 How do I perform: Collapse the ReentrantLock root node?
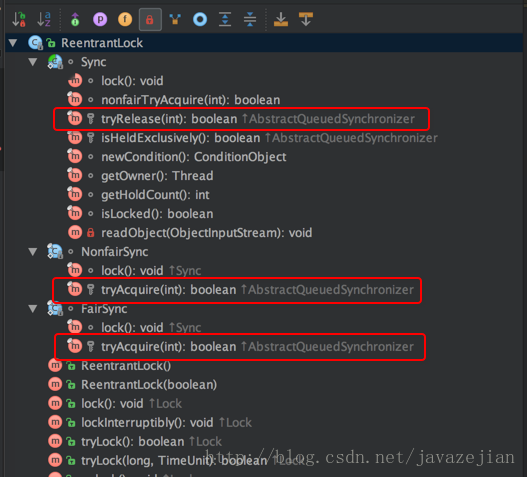(x=13, y=43)
